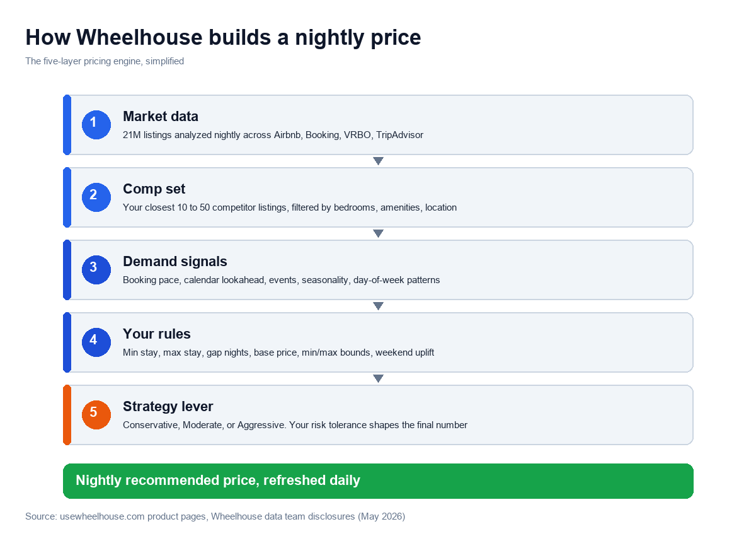Click the Min stay, max stay description
756x536 pixels.
pos(278,352)
